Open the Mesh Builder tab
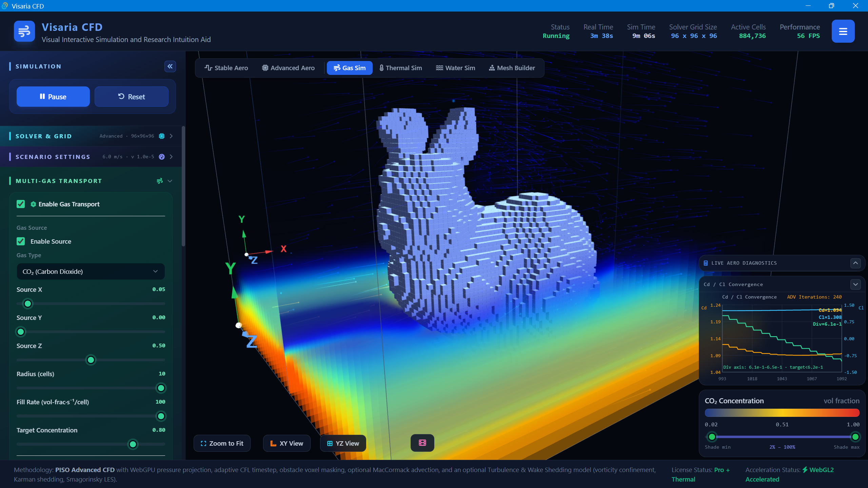 point(512,68)
